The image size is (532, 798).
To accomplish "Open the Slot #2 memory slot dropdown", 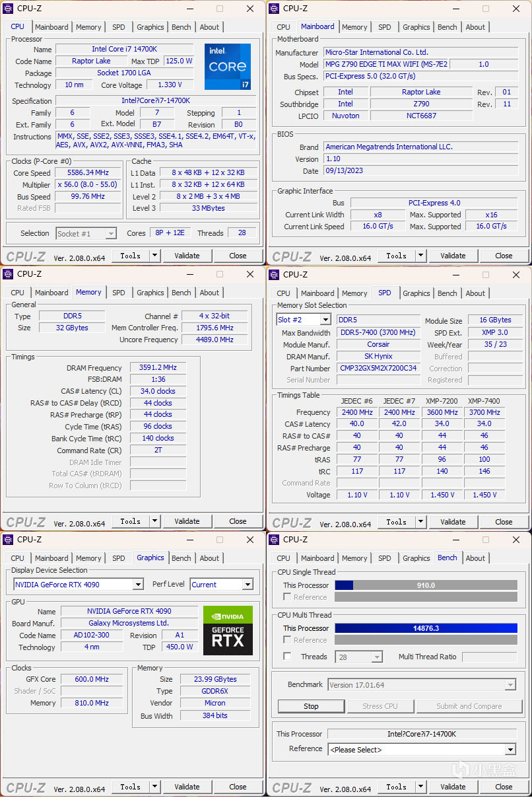I will 325,320.
